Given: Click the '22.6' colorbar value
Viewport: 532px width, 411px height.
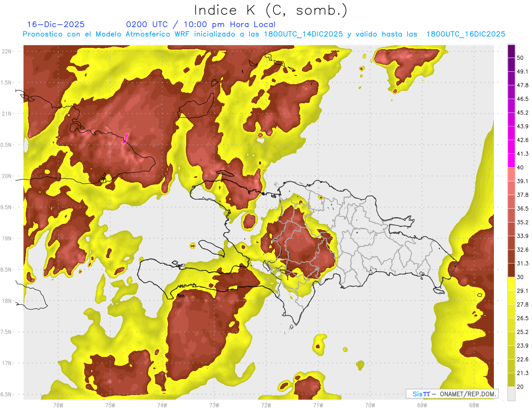Looking at the screenshot, I should pos(522,360).
